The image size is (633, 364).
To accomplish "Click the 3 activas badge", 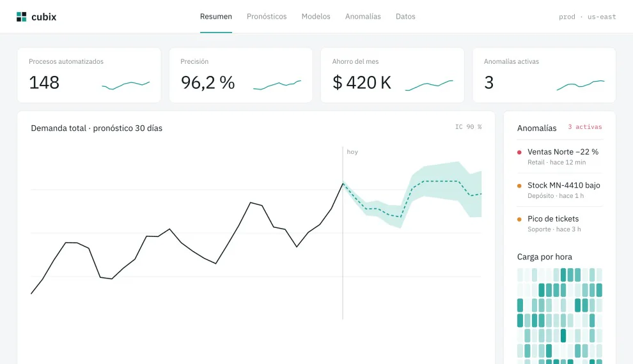I will [585, 127].
